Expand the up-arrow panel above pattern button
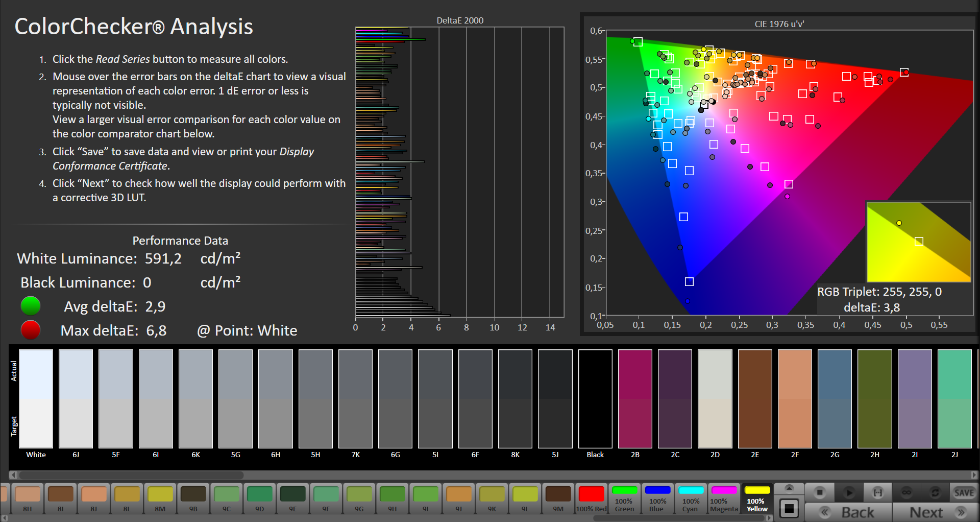Image resolution: width=980 pixels, height=522 pixels. (x=789, y=488)
